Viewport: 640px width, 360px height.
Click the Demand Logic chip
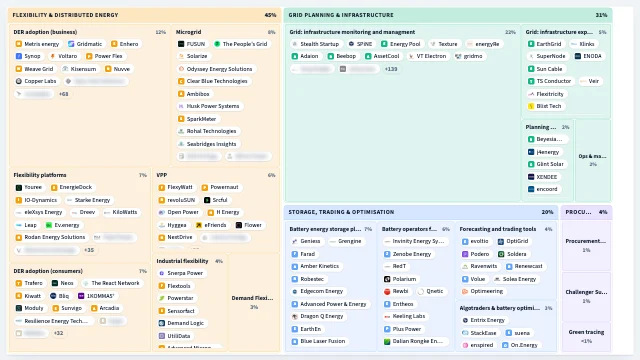pos(182,323)
